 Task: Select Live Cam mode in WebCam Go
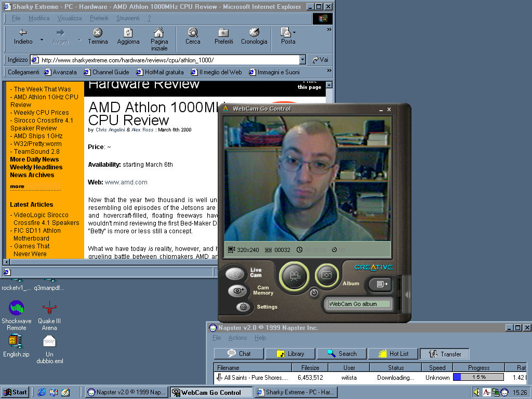pyautogui.click(x=235, y=273)
